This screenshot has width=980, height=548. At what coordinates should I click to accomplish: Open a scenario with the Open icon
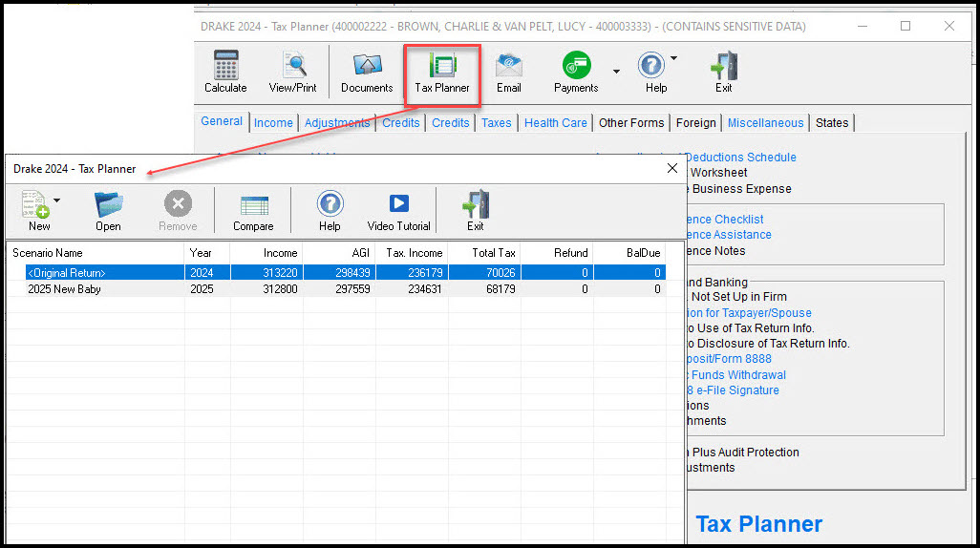pyautogui.click(x=108, y=204)
